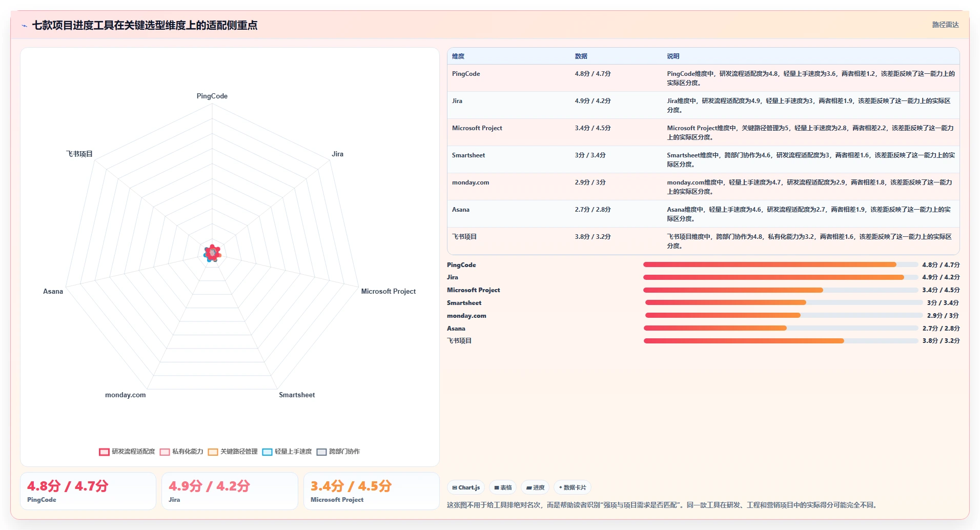Click the Chart.js tag chip

click(x=466, y=487)
